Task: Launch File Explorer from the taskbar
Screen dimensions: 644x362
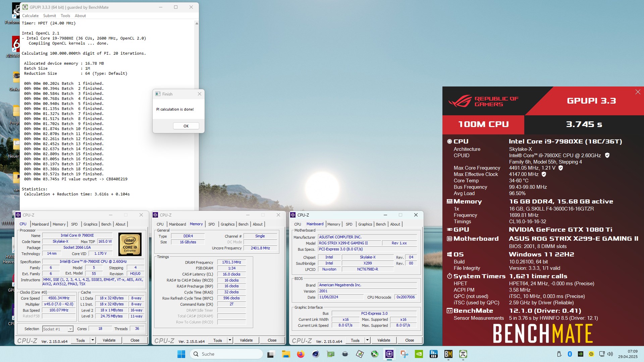Action: pos(286,354)
